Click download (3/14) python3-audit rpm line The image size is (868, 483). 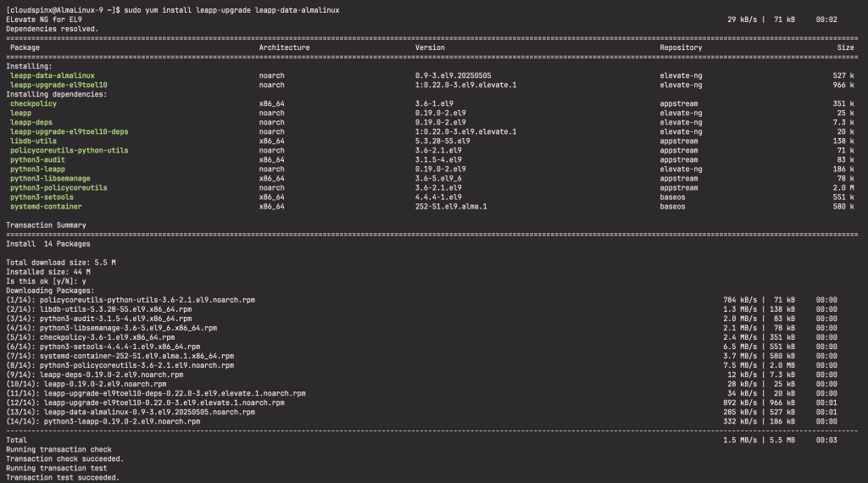pos(99,319)
